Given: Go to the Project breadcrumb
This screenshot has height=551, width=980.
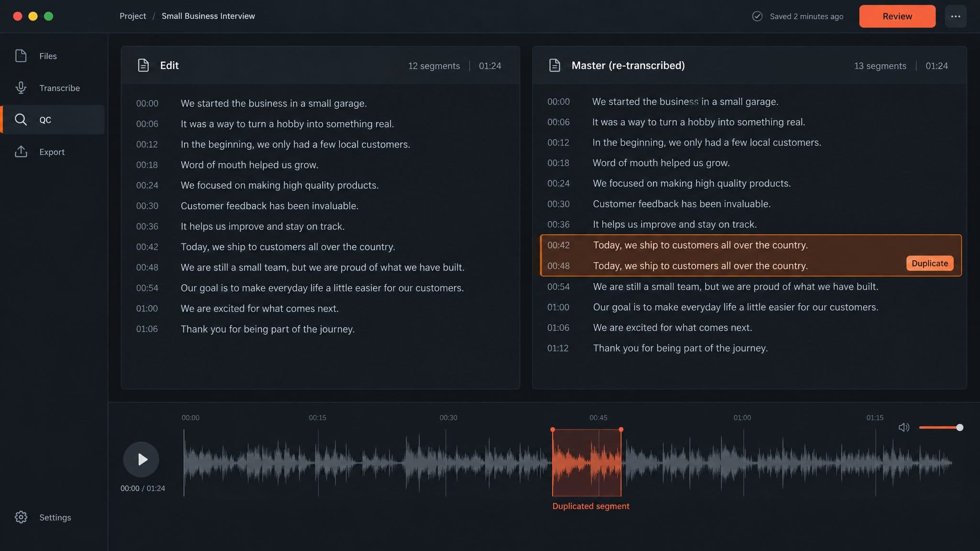Looking at the screenshot, I should [x=133, y=16].
